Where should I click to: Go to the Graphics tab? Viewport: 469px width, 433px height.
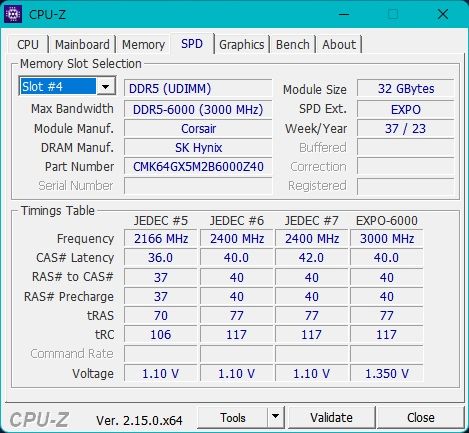click(x=242, y=45)
